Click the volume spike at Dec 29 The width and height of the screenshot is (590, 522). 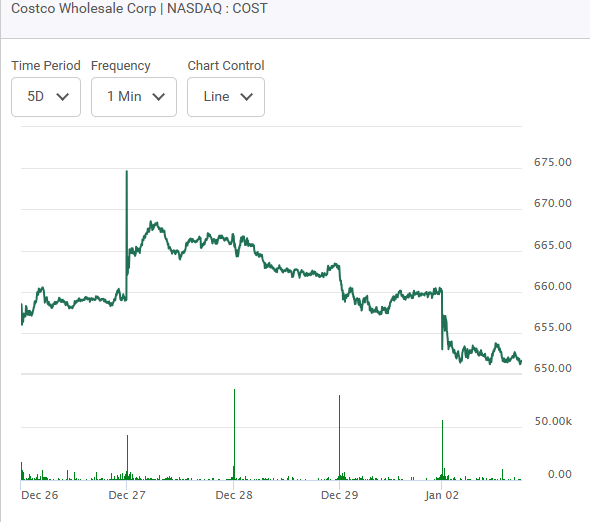point(339,437)
